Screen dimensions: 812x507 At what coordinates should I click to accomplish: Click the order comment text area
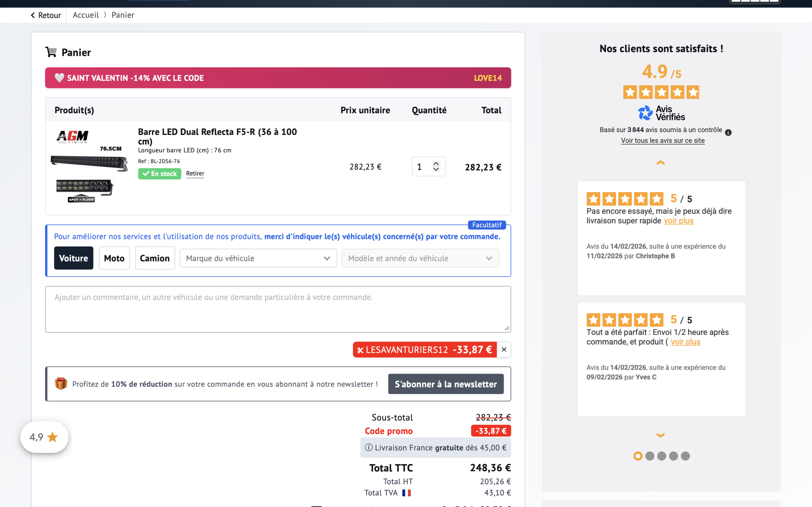[278, 309]
